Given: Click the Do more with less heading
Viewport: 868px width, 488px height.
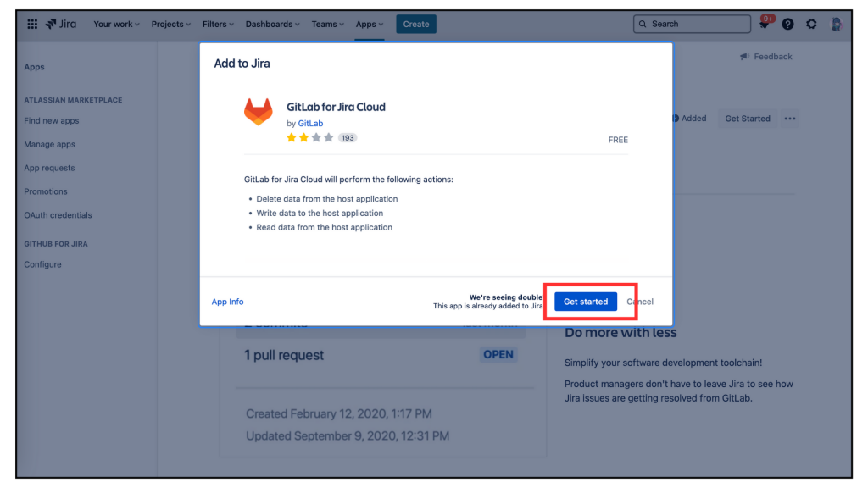Looking at the screenshot, I should [x=620, y=332].
